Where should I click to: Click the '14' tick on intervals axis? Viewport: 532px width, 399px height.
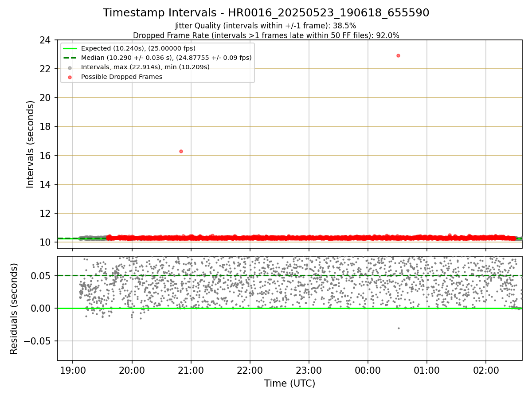[46, 184]
